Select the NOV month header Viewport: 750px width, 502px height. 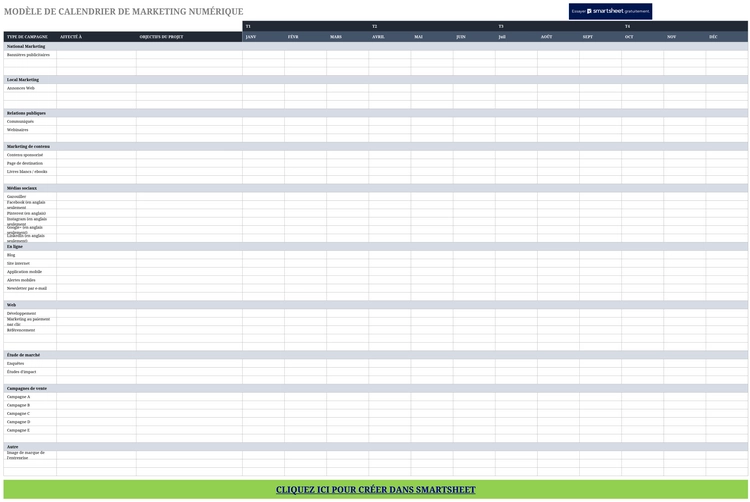[685, 37]
